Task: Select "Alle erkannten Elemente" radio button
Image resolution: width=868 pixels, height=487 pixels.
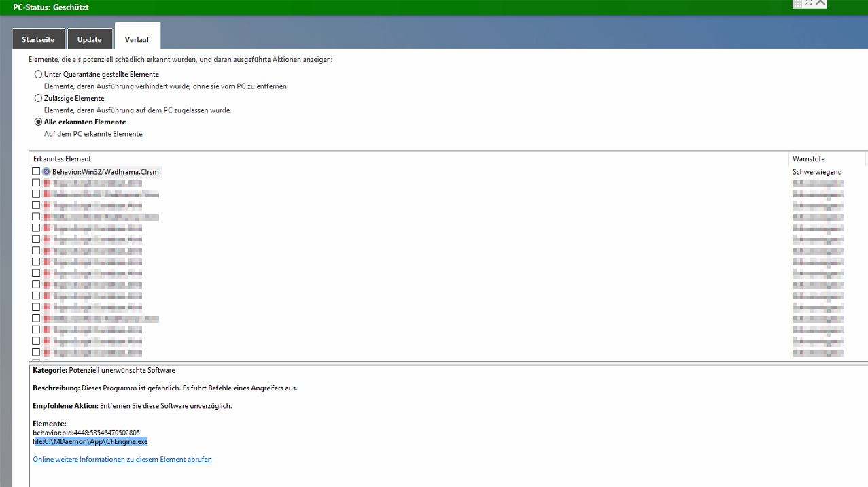Action: [x=38, y=122]
